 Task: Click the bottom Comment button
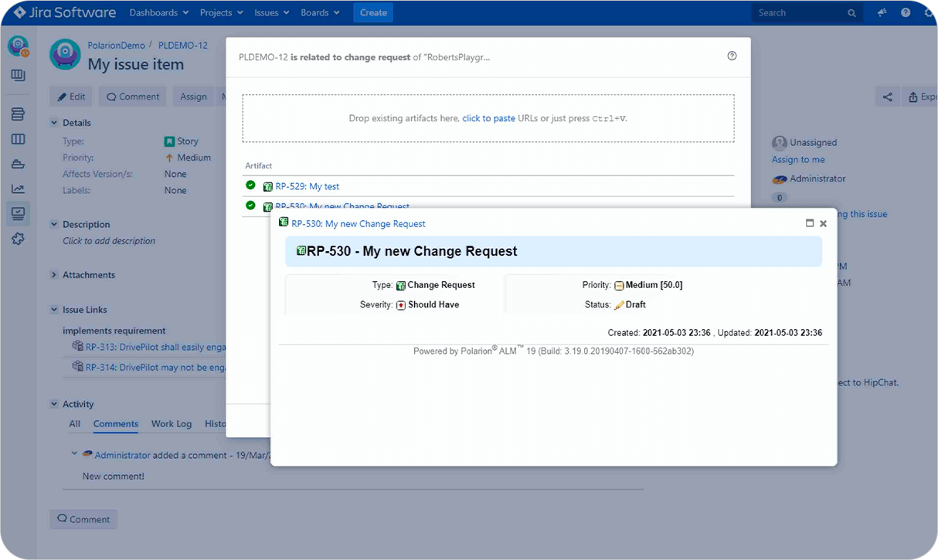click(x=83, y=519)
